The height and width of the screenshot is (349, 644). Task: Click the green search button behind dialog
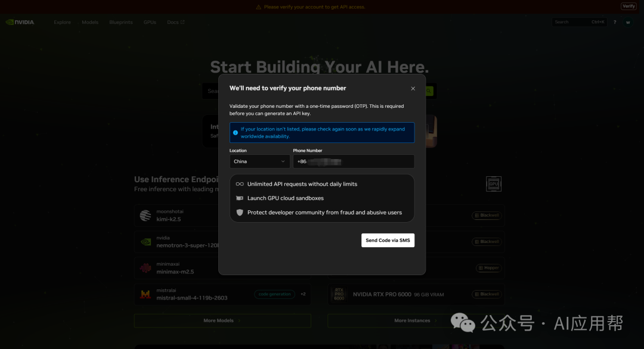[x=429, y=91]
